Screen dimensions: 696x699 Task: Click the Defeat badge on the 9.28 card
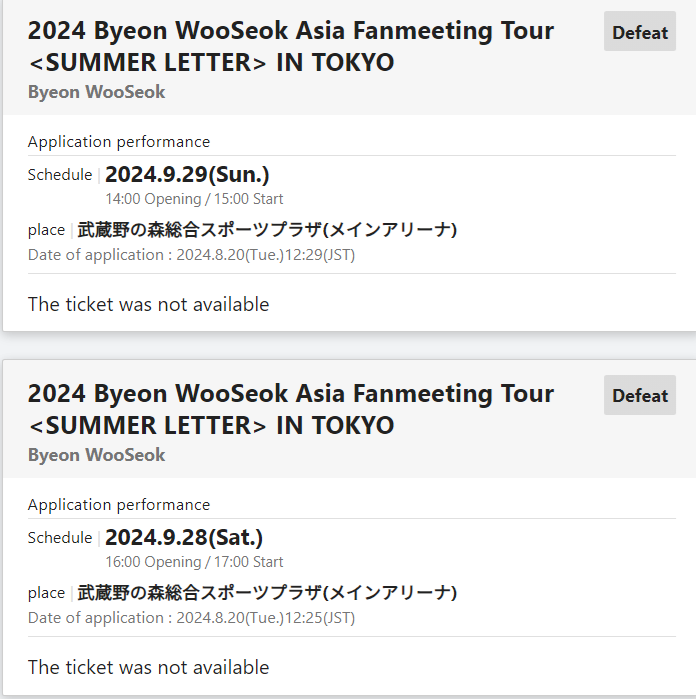(640, 395)
